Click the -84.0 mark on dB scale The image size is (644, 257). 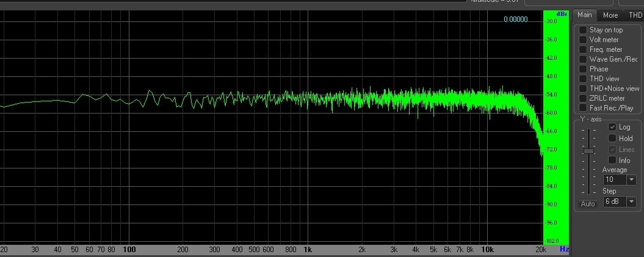tap(552, 186)
